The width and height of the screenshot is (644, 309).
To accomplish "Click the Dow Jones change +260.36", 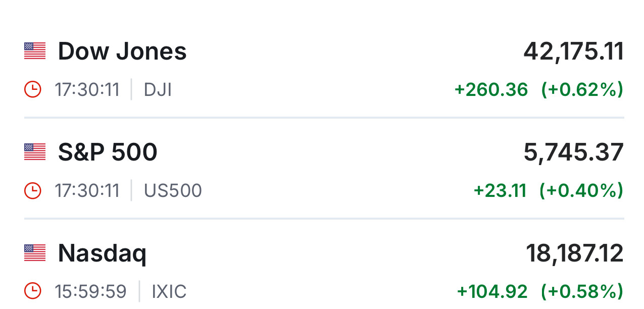I will pos(491,90).
